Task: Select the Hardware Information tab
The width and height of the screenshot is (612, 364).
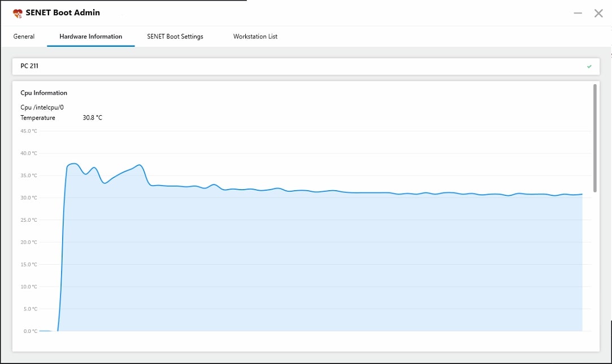Action: 90,36
